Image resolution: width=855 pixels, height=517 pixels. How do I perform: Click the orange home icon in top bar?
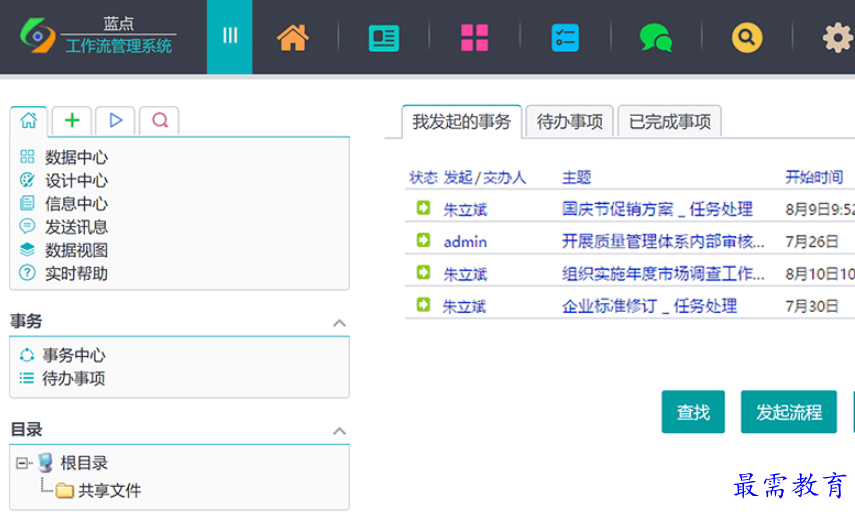point(293,38)
